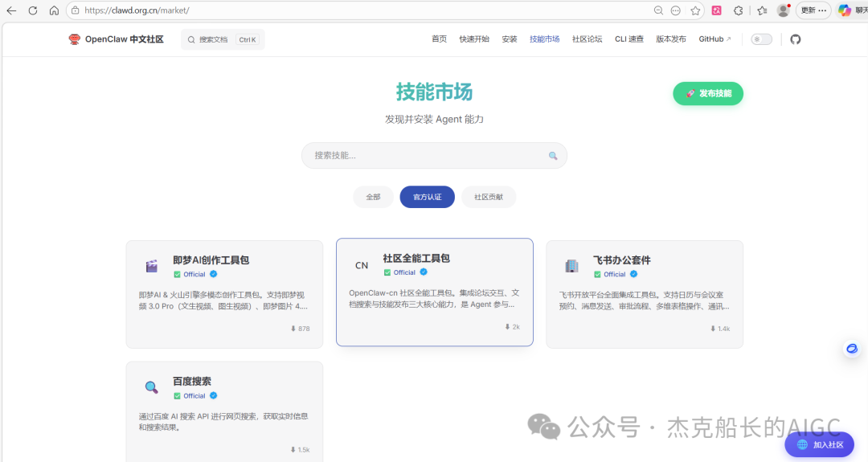The width and height of the screenshot is (868, 462).
Task: Open the Copilot chat icon
Action: tap(844, 10)
